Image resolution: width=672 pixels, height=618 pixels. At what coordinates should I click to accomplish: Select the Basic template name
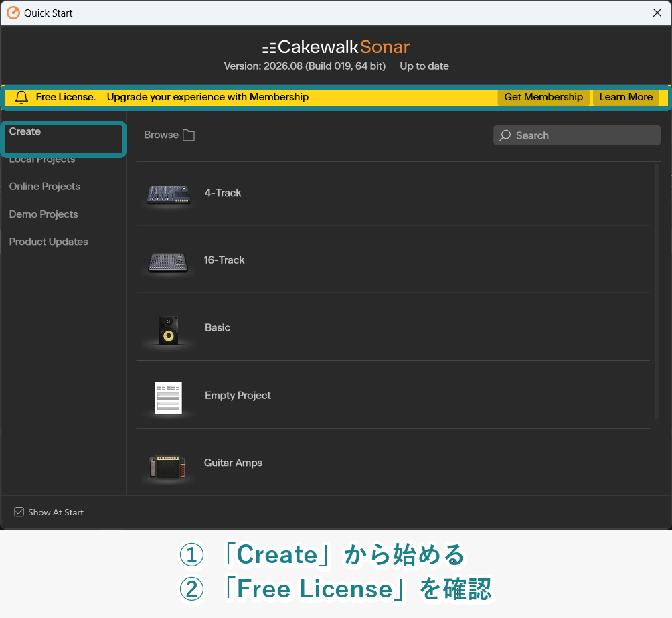[x=218, y=327]
